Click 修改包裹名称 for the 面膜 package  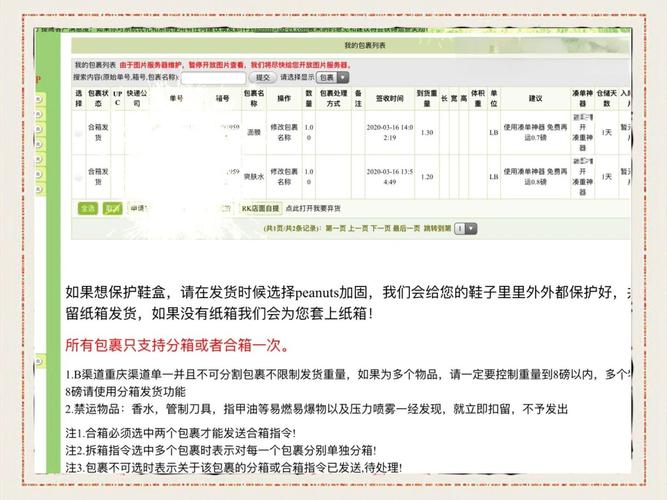tap(284, 132)
